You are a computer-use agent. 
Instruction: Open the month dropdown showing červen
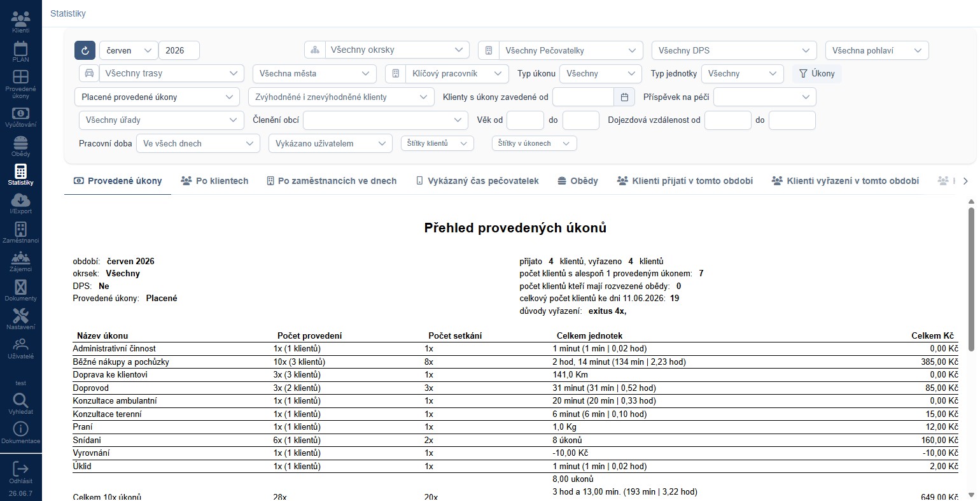click(x=129, y=50)
